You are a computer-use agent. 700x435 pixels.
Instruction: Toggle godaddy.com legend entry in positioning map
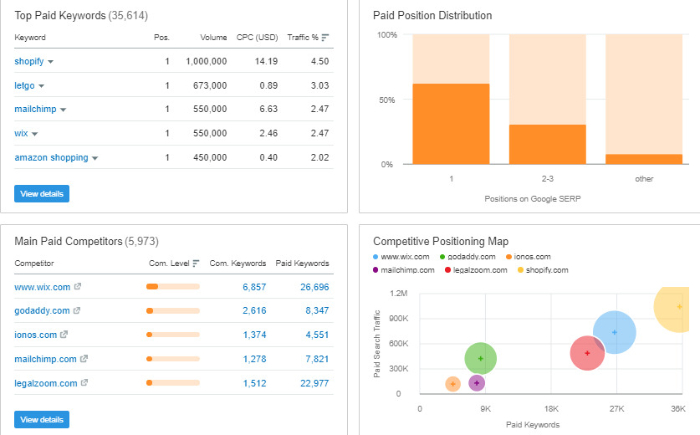coord(467,257)
